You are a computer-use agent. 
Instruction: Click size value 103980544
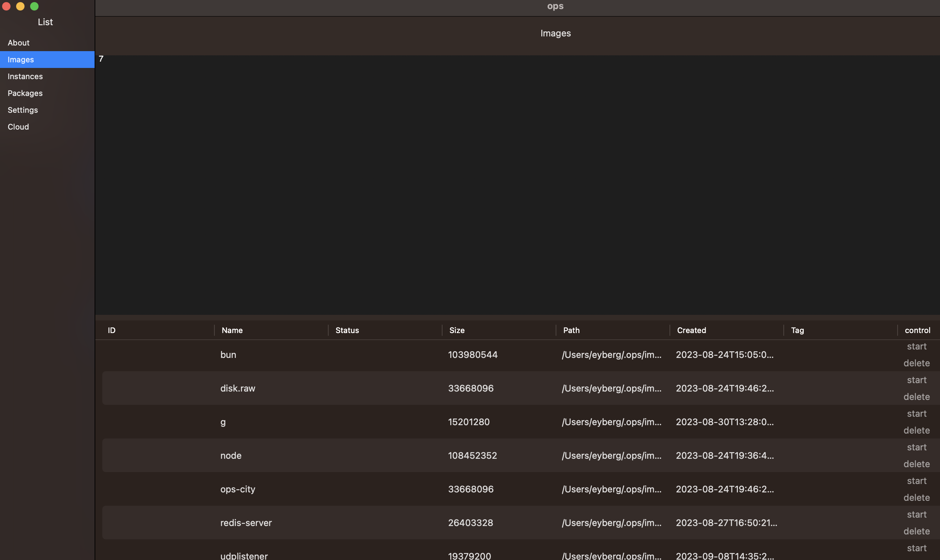pyautogui.click(x=473, y=355)
